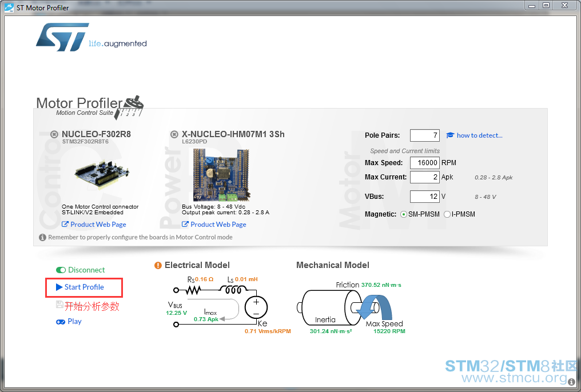581x392 pixels.
Task: Click the graduation cap icon next to how to detect
Action: pos(450,135)
